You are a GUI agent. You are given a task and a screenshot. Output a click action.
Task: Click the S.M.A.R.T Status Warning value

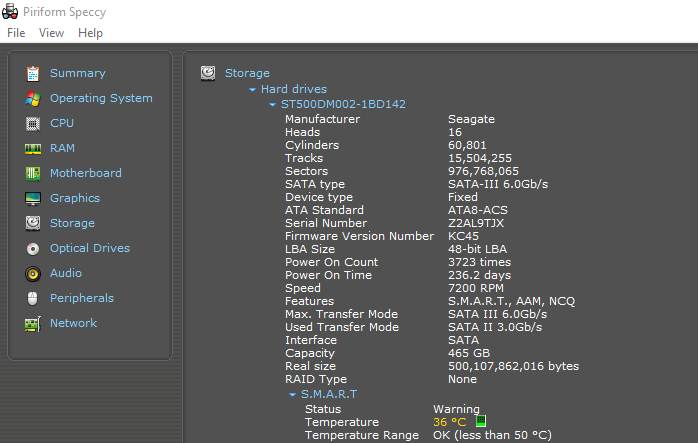click(x=456, y=409)
